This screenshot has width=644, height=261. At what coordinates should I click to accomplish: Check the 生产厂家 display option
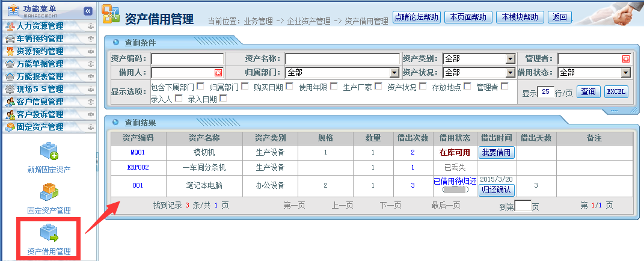[x=378, y=87]
